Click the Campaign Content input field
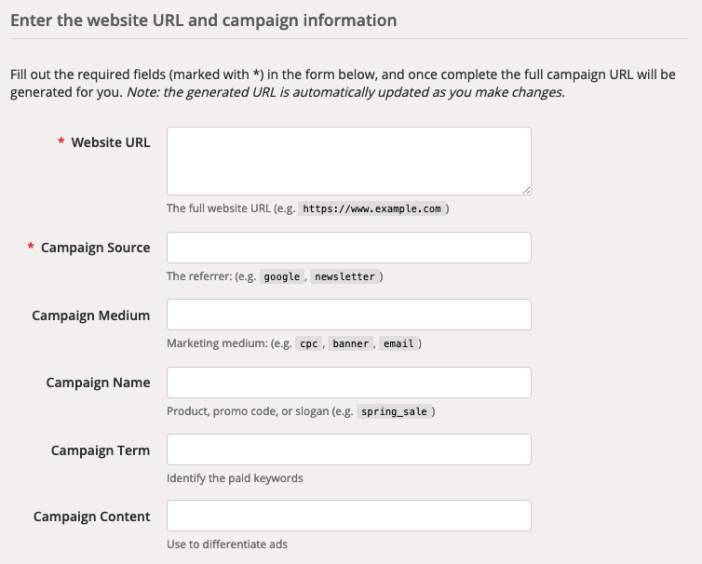702x564 pixels. pyautogui.click(x=348, y=516)
